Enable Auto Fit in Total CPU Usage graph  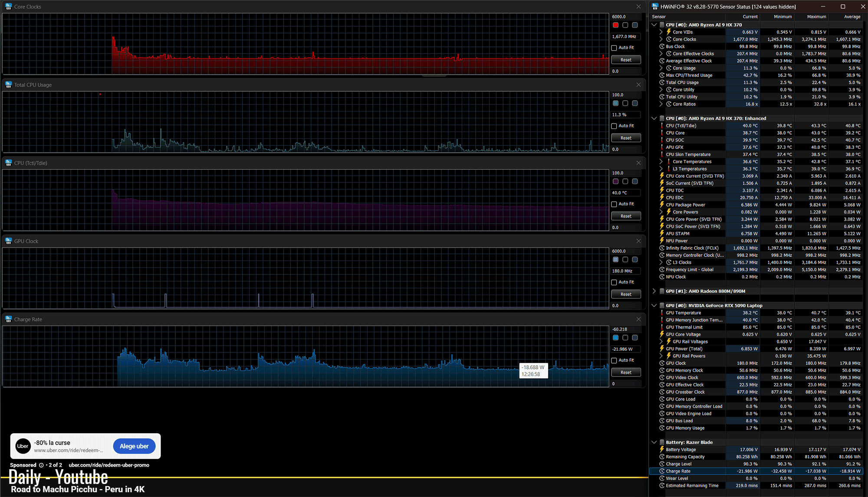pos(614,126)
